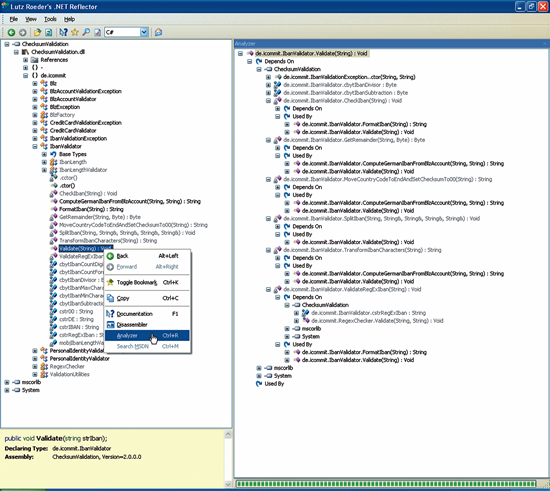The image size is (550, 491).
Task: Open the C# language dropdown
Action: tap(144, 32)
